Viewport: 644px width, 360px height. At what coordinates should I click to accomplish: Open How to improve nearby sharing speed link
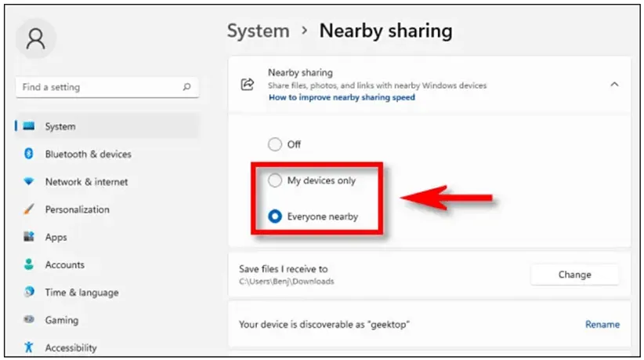pos(342,98)
